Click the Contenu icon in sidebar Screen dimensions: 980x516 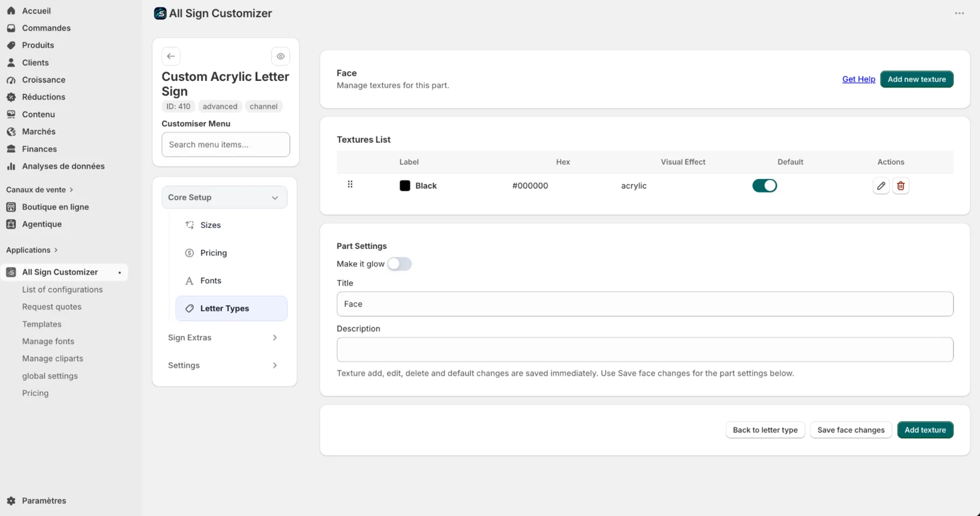tap(11, 115)
